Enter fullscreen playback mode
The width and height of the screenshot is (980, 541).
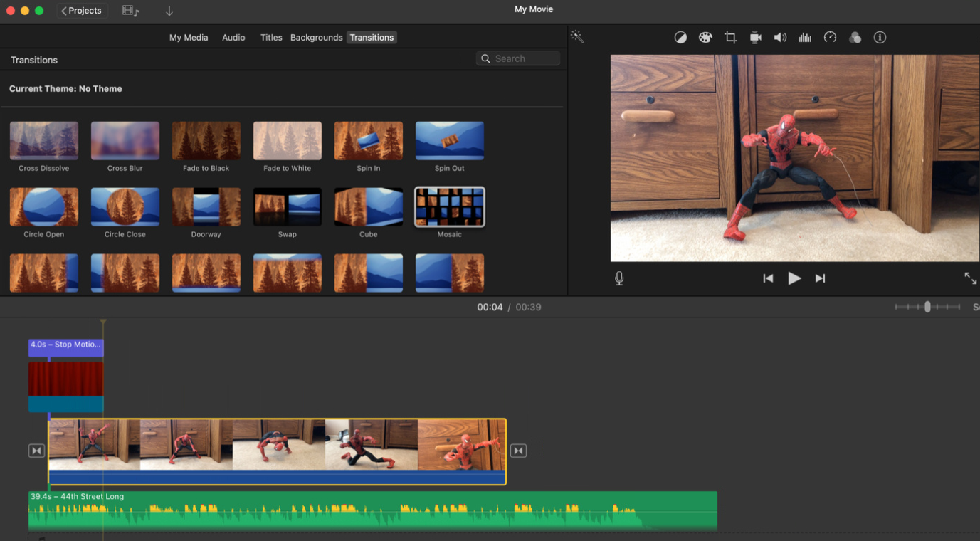(x=970, y=278)
